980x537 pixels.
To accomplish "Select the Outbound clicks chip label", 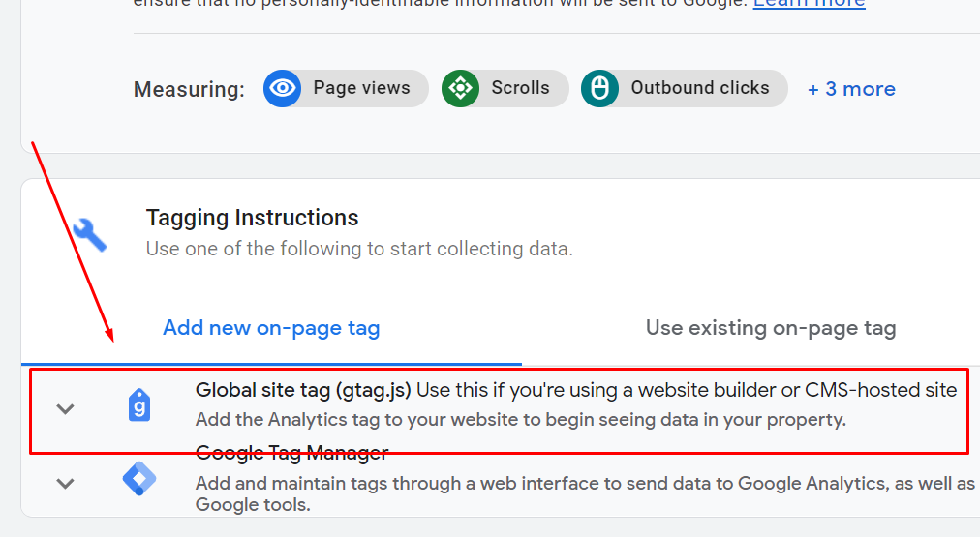I will (700, 88).
